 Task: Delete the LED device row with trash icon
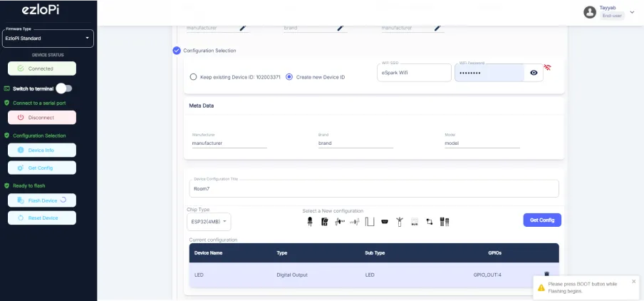(546, 274)
